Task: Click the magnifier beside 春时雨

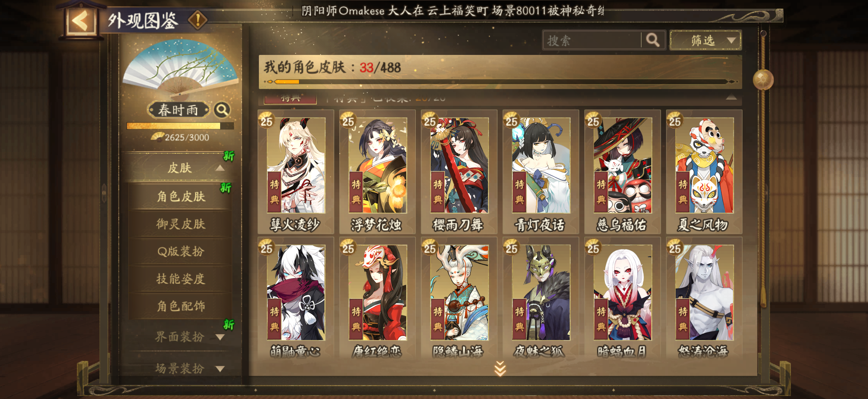Action: (222, 110)
